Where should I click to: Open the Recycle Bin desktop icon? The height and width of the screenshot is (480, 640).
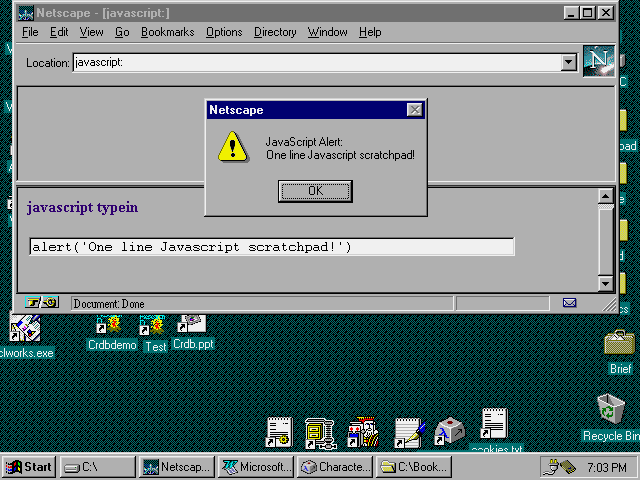click(x=610, y=410)
